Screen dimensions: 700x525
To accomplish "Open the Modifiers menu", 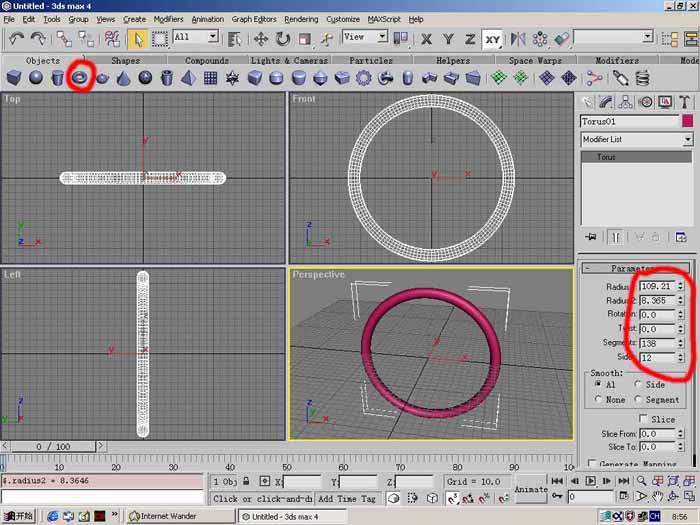I will point(168,19).
